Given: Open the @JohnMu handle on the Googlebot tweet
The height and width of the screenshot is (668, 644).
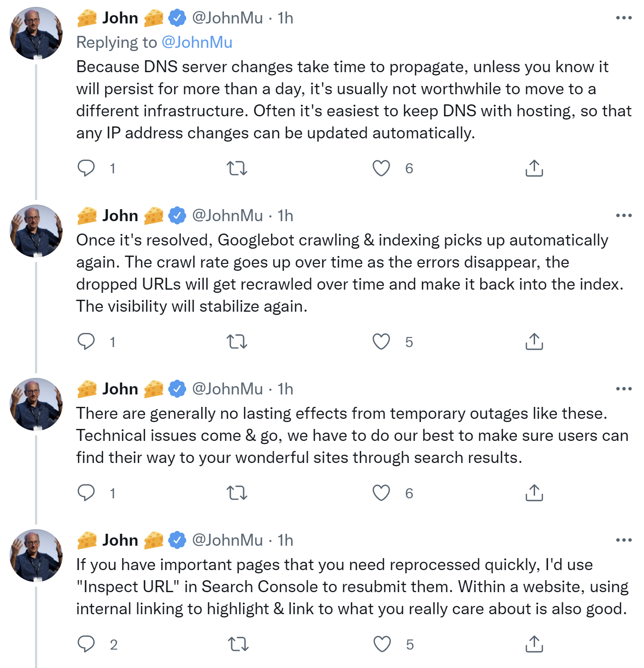Looking at the screenshot, I should click(228, 215).
